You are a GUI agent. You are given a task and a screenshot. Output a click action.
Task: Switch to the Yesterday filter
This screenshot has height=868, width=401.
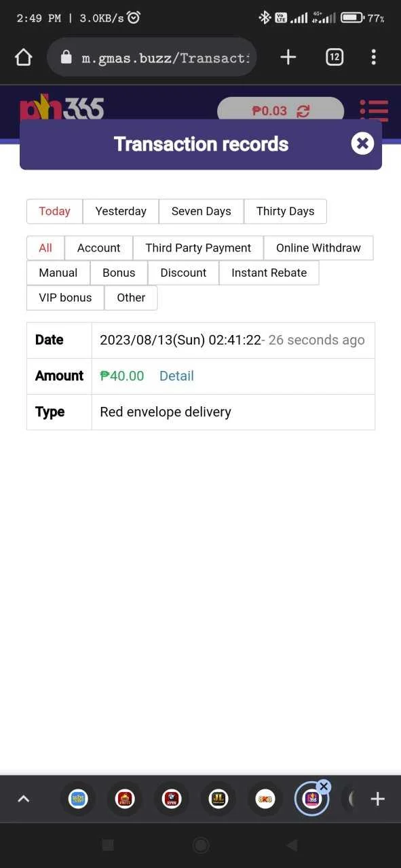coord(121,211)
